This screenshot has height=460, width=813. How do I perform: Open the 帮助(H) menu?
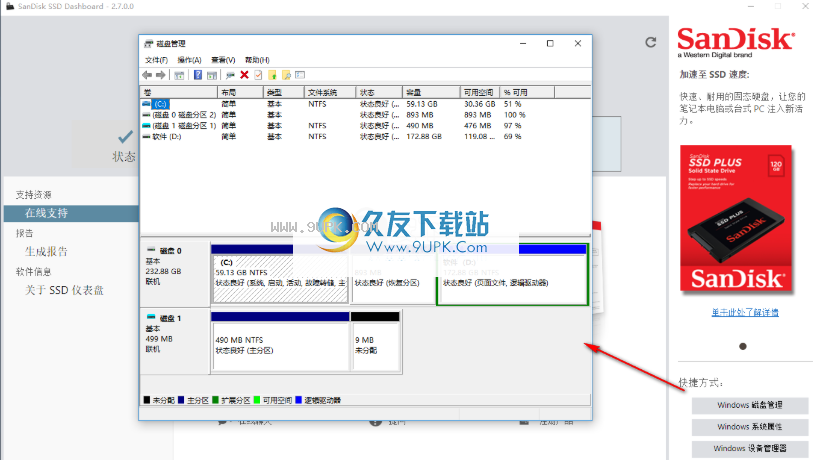pos(257,60)
